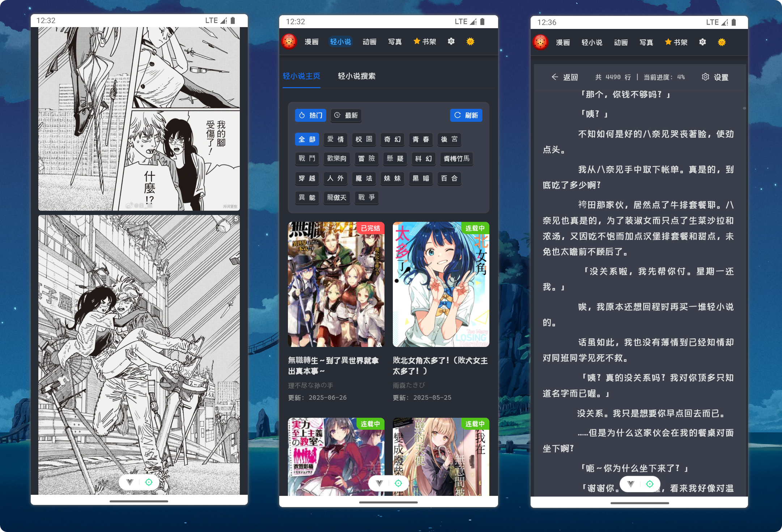
Task: Open 無職轉生 novel cover thumbnail
Action: click(x=336, y=284)
